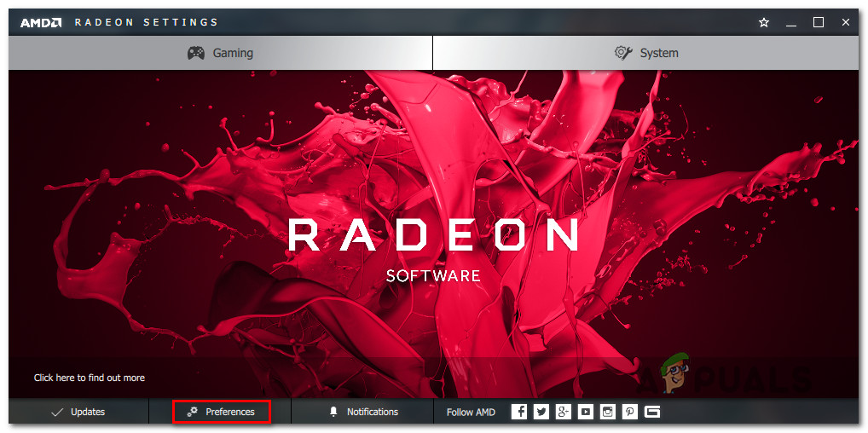Follow the 'Click here to find out more' link
Image resolution: width=868 pixels, height=433 pixels.
[90, 378]
